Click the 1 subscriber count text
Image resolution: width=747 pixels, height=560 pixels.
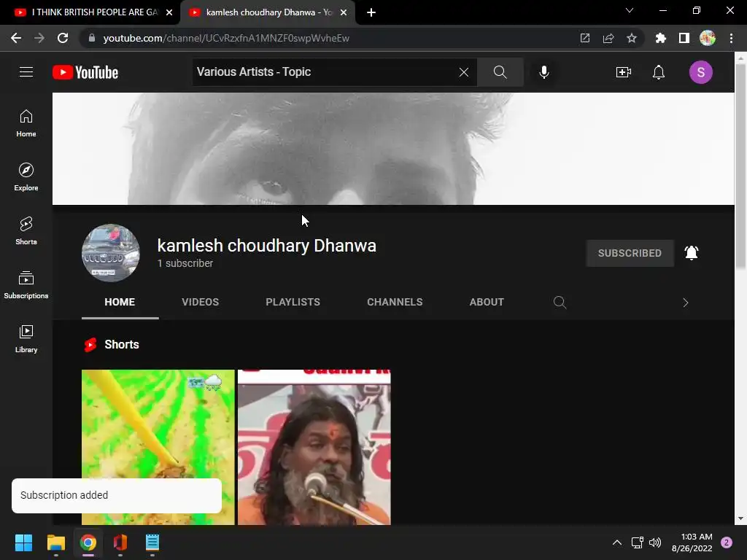click(x=185, y=263)
